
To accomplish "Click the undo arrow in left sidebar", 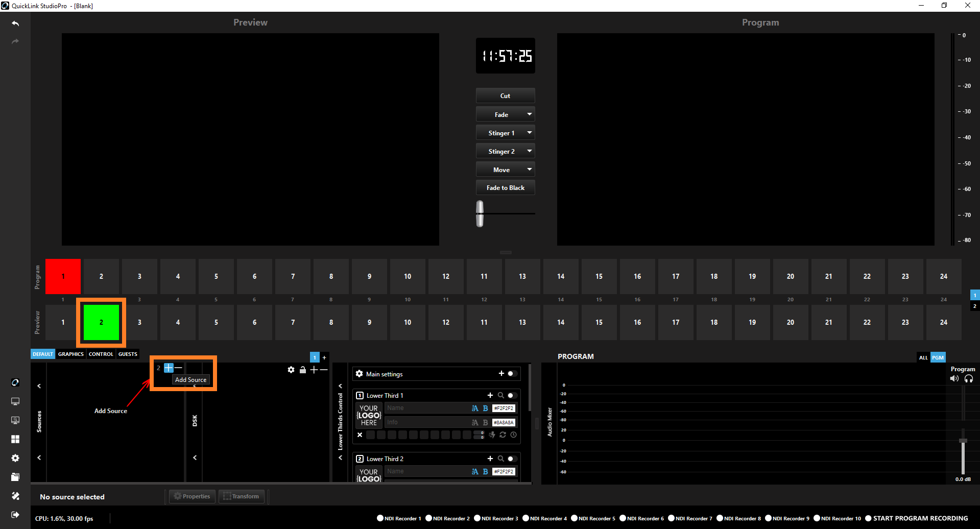I will (x=15, y=23).
